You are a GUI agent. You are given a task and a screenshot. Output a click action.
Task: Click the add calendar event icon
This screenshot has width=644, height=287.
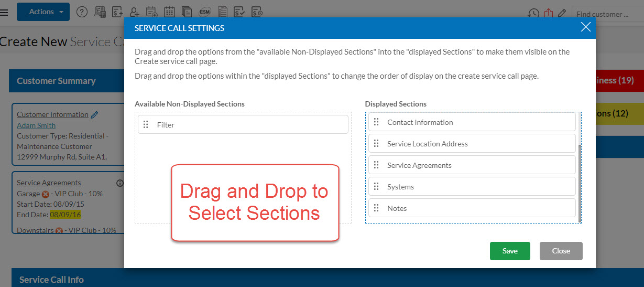point(151,12)
